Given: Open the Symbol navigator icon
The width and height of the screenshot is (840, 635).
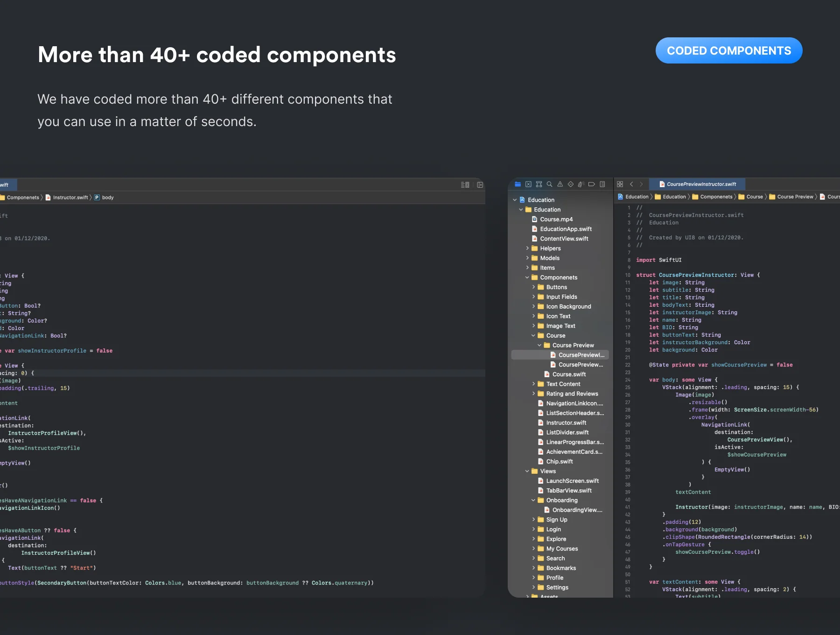Looking at the screenshot, I should point(539,184).
